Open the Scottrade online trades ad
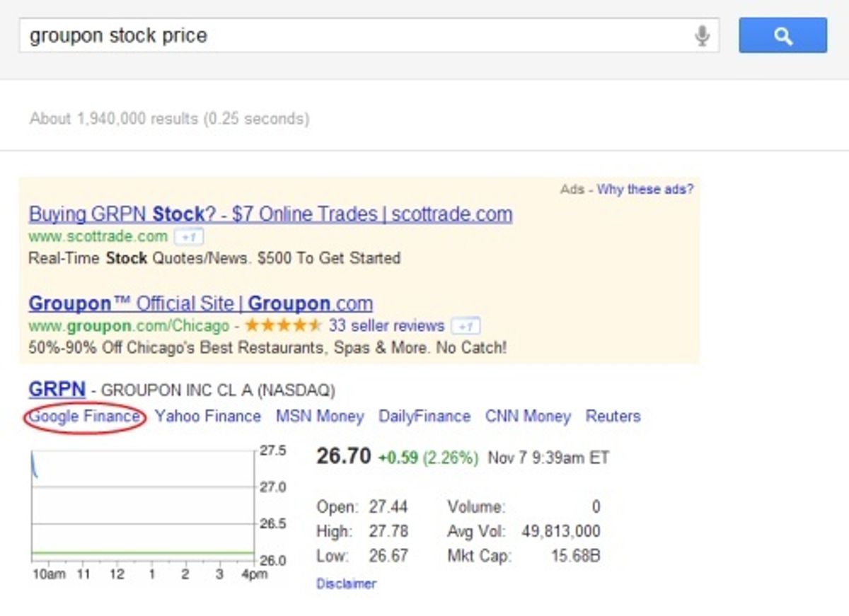This screenshot has width=849, height=616. tap(269, 214)
